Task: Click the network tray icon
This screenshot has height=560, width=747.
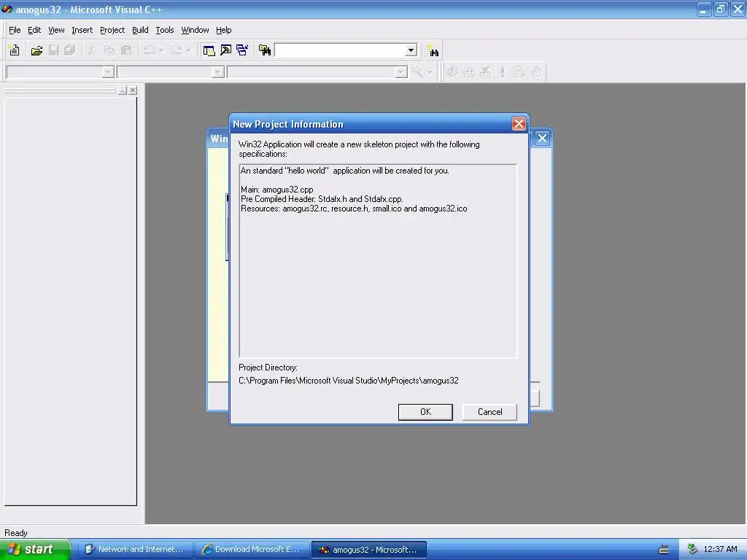Action: click(x=693, y=550)
